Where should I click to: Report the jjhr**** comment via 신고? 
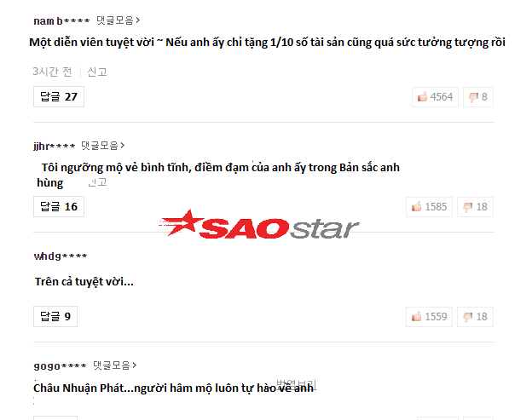[x=97, y=182]
